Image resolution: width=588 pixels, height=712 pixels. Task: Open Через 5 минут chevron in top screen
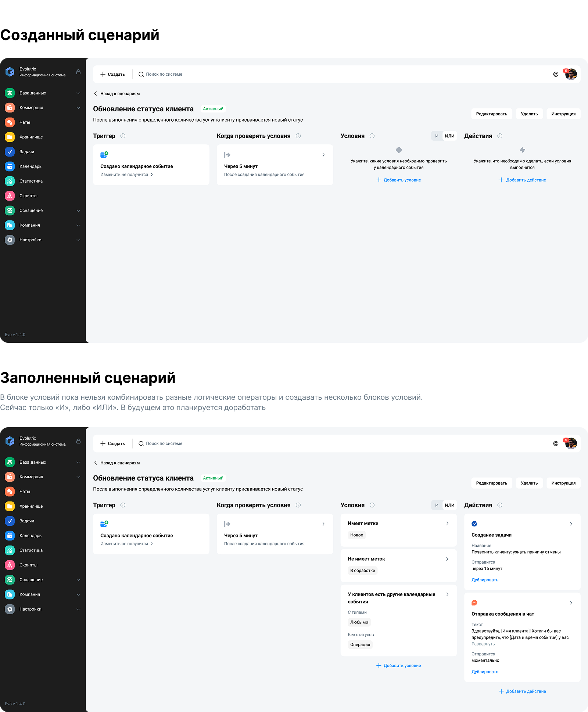(323, 155)
